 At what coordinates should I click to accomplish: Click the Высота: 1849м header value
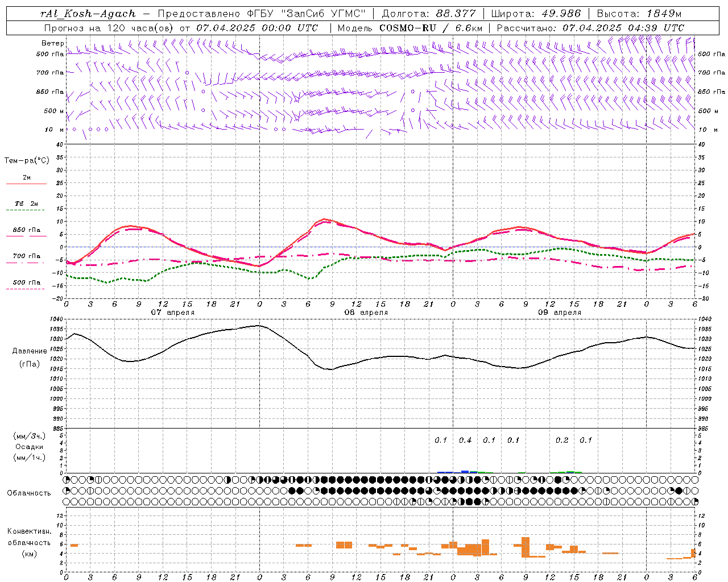click(x=639, y=14)
